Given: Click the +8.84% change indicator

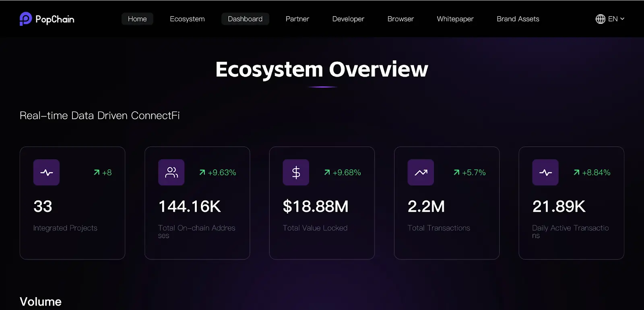Looking at the screenshot, I should click(x=597, y=173).
